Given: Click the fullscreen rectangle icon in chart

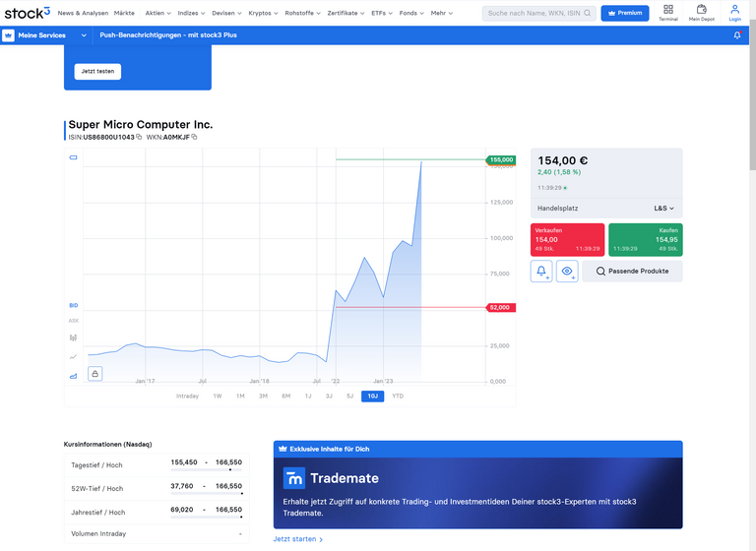Looking at the screenshot, I should tap(73, 157).
